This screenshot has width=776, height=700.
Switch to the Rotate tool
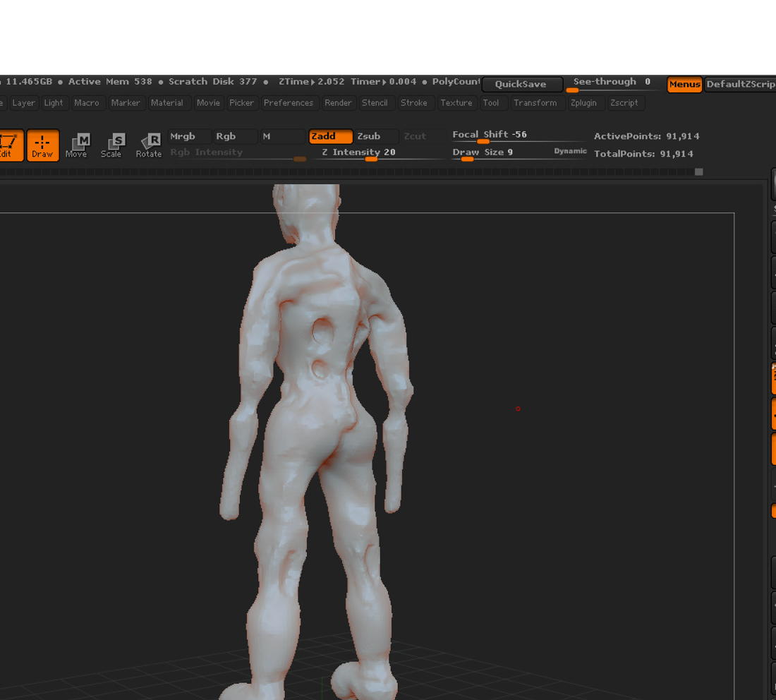point(148,145)
